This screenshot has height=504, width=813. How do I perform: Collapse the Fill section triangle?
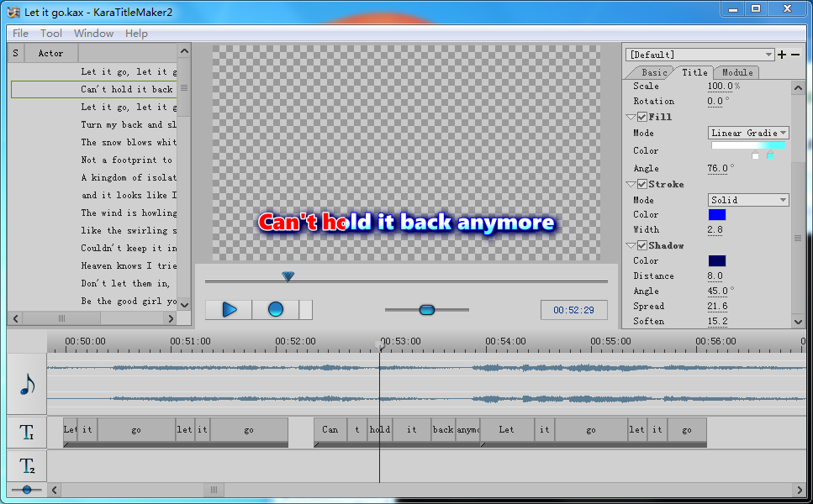tap(631, 117)
